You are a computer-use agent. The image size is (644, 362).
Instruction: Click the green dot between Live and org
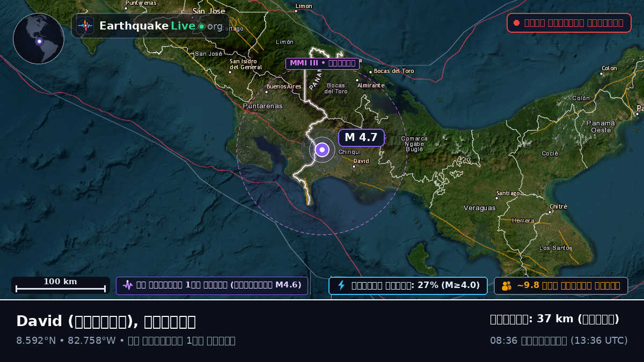201,26
